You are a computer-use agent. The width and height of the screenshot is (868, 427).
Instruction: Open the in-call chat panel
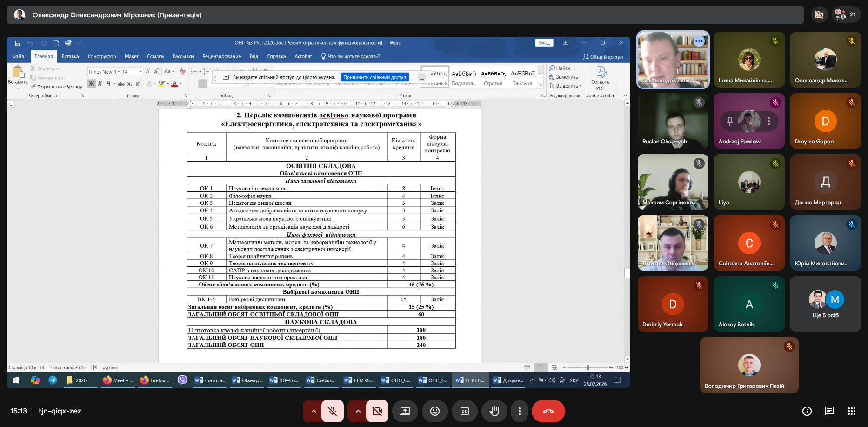[829, 411]
